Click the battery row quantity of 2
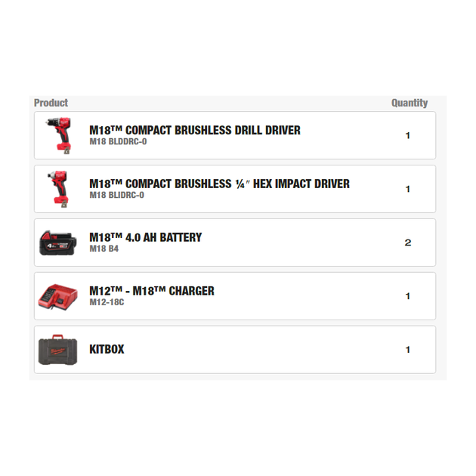This screenshot has width=476, height=476. pyautogui.click(x=408, y=243)
